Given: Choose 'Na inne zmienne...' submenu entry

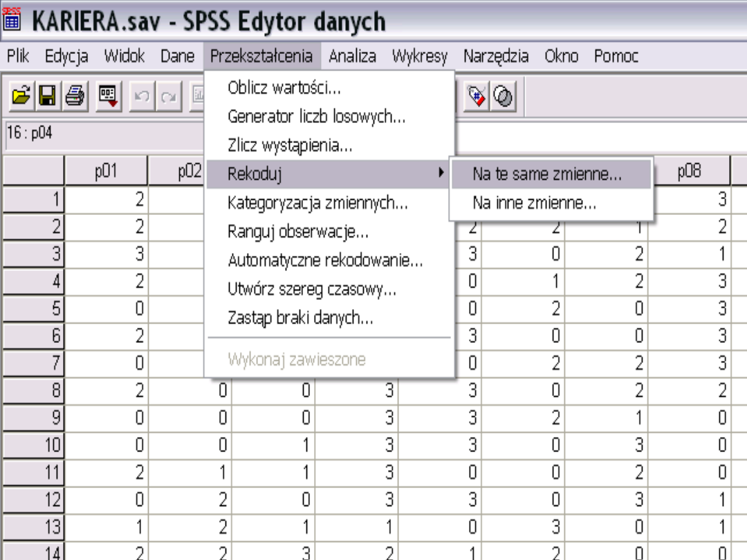Looking at the screenshot, I should pos(534,203).
